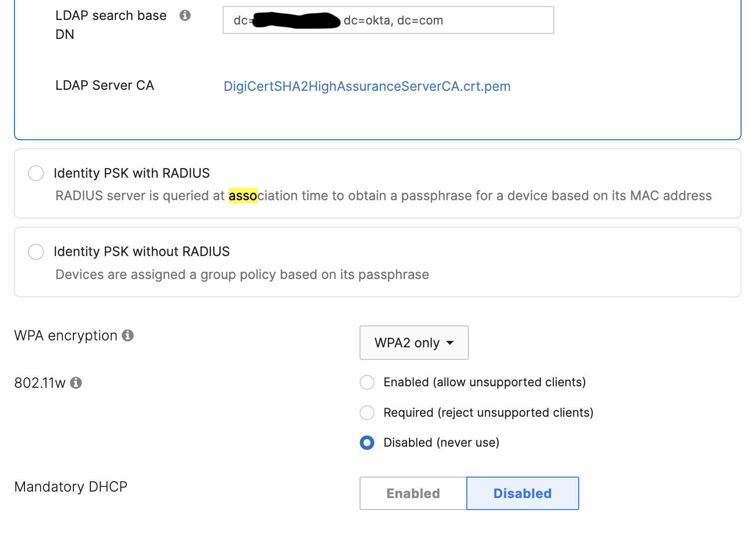Require 802.11w and reject unsupported clients
The image size is (756, 543).
[367, 413]
